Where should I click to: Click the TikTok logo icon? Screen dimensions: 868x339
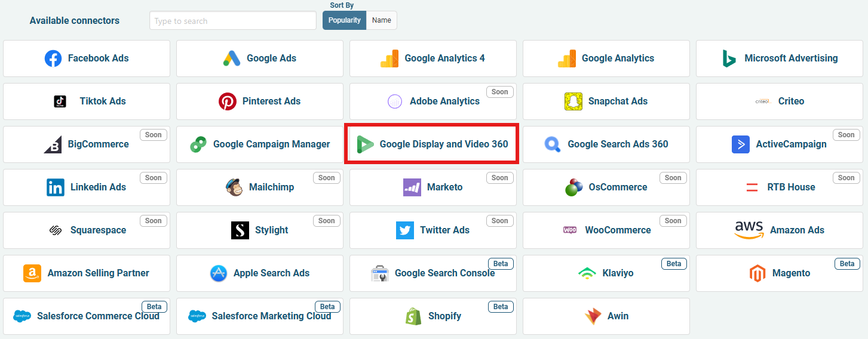60,101
